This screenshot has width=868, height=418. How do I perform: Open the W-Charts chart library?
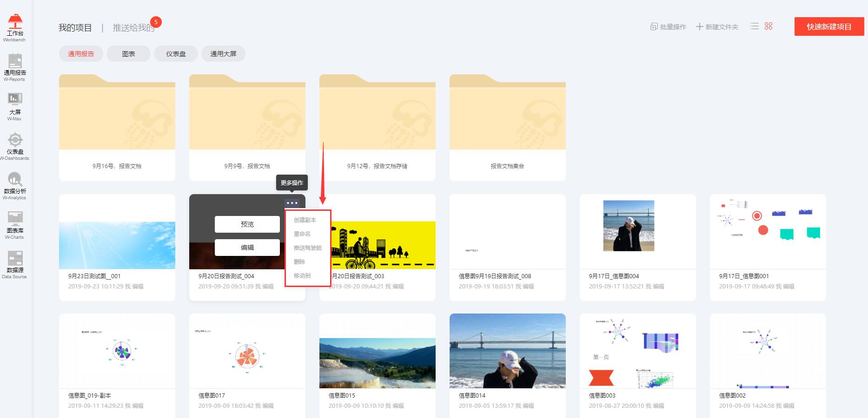pyautogui.click(x=15, y=224)
